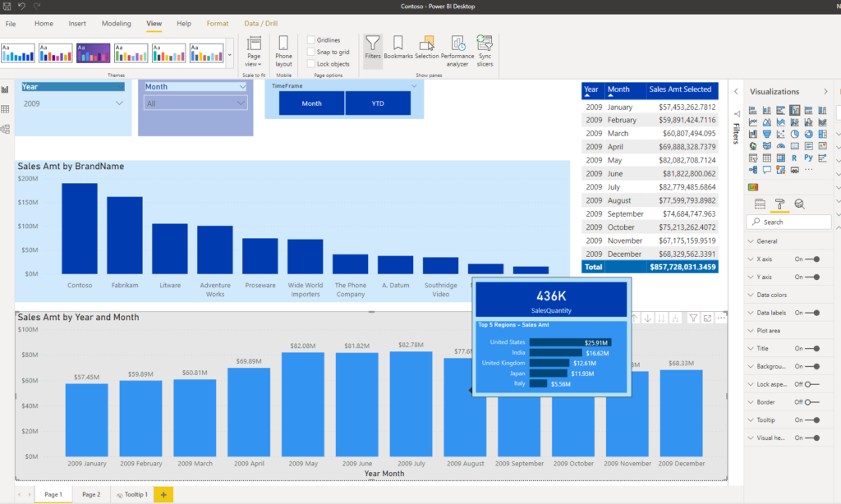Go to the Page 2 tab
841x504 pixels.
91,494
